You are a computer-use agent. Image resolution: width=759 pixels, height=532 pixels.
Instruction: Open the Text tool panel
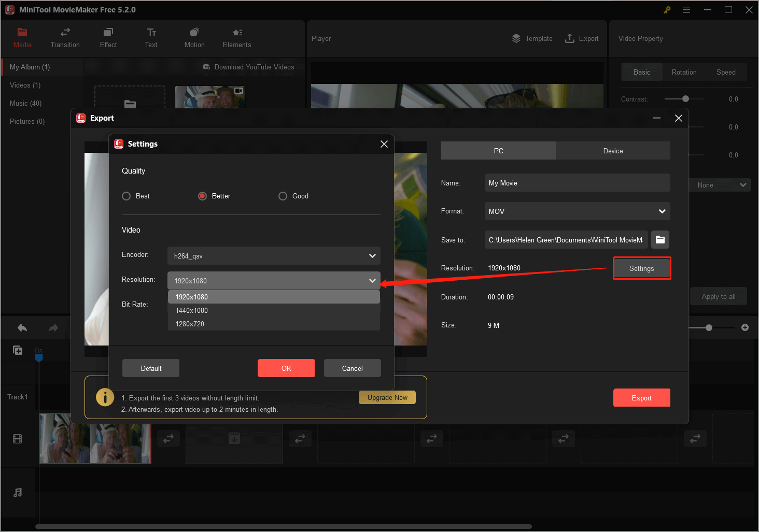click(151, 38)
